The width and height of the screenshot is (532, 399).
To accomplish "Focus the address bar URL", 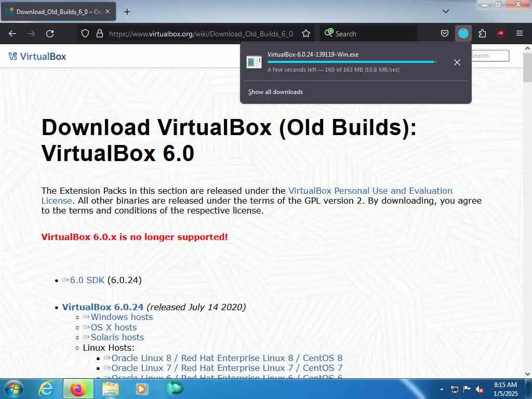I will pyautogui.click(x=201, y=34).
